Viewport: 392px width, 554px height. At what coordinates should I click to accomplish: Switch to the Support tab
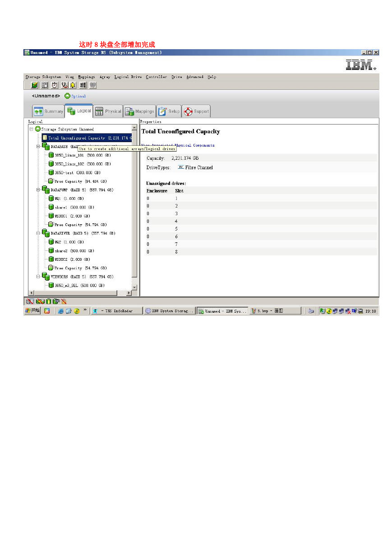point(196,111)
